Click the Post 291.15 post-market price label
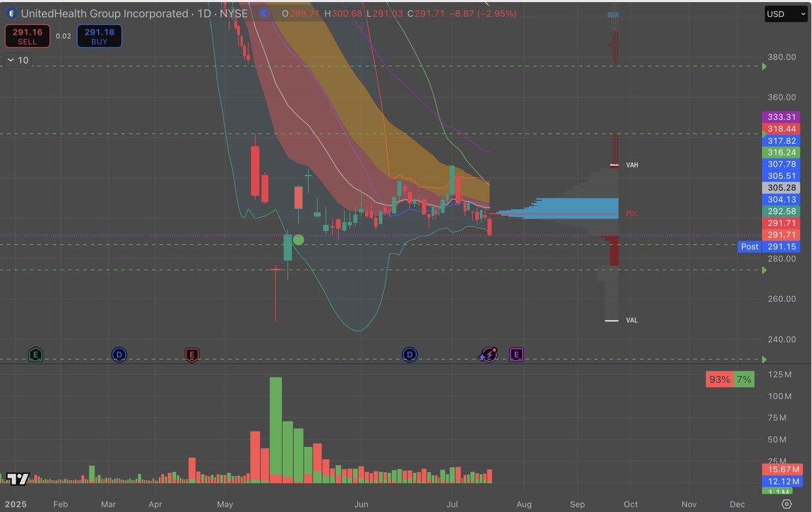Image resolution: width=812 pixels, height=512 pixels. click(769, 247)
